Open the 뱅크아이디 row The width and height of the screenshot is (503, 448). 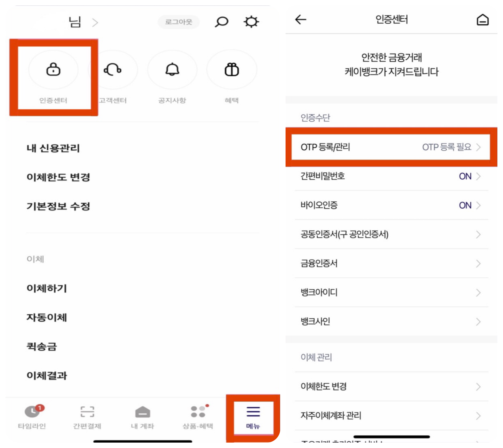coord(391,292)
